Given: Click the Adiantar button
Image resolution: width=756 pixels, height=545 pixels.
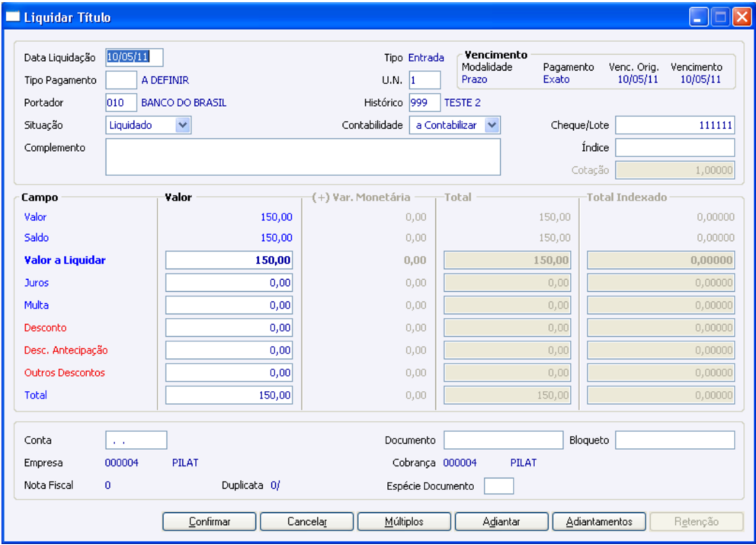Looking at the screenshot, I should 501,521.
